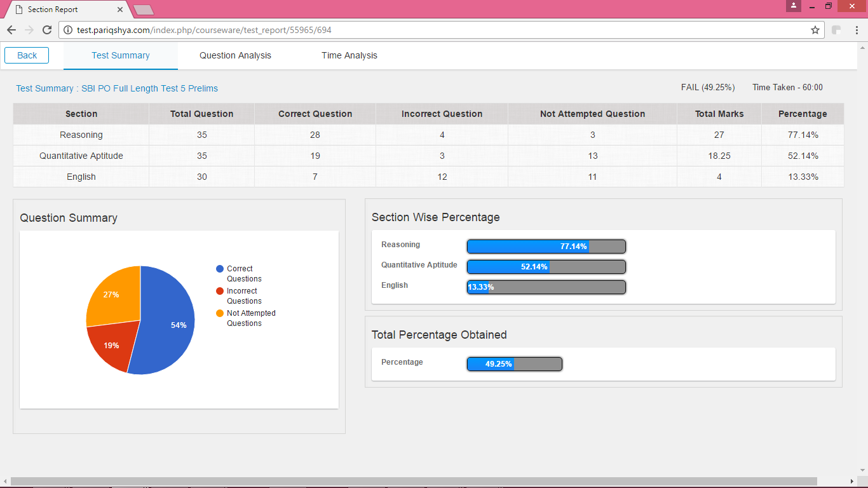This screenshot has height=488, width=868.
Task: Click the total 49.25% progress bar
Action: [x=515, y=364]
